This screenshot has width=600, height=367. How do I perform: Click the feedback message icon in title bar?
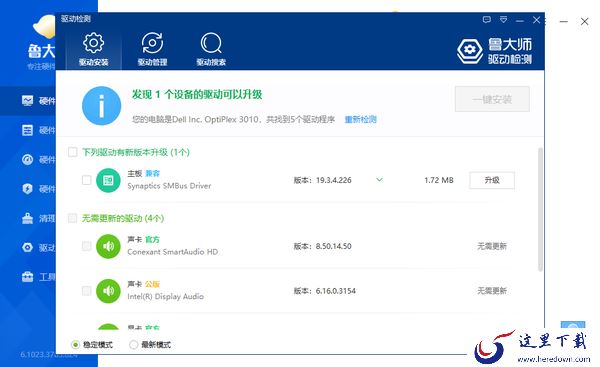(x=487, y=20)
